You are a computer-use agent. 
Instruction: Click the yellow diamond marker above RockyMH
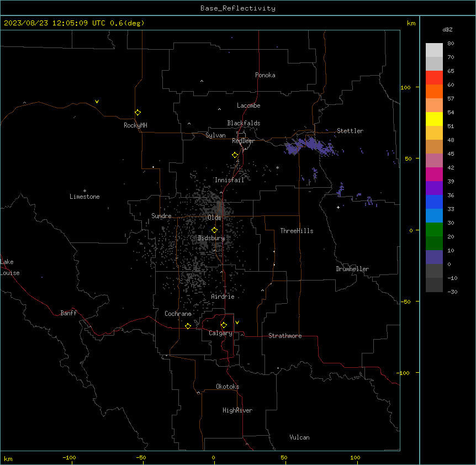click(x=137, y=113)
